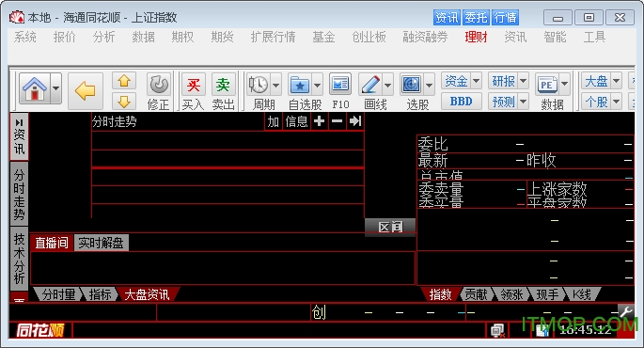Click the 区间 button
The image size is (644, 348).
point(390,228)
